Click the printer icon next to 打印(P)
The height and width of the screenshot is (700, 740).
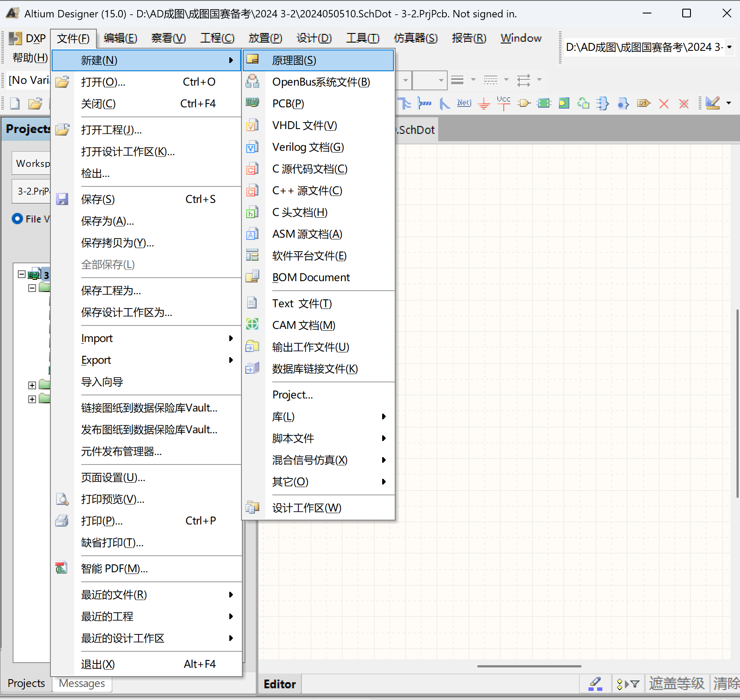point(62,521)
